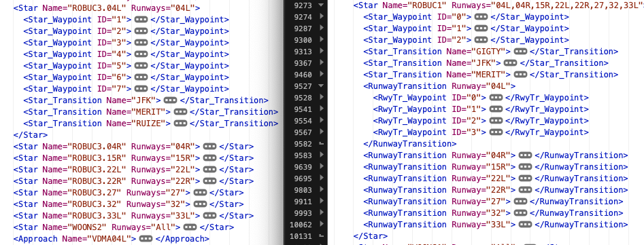Expand ellipsis of RunwayTransition Runway="15R"
This screenshot has width=644, height=245.
(x=525, y=167)
